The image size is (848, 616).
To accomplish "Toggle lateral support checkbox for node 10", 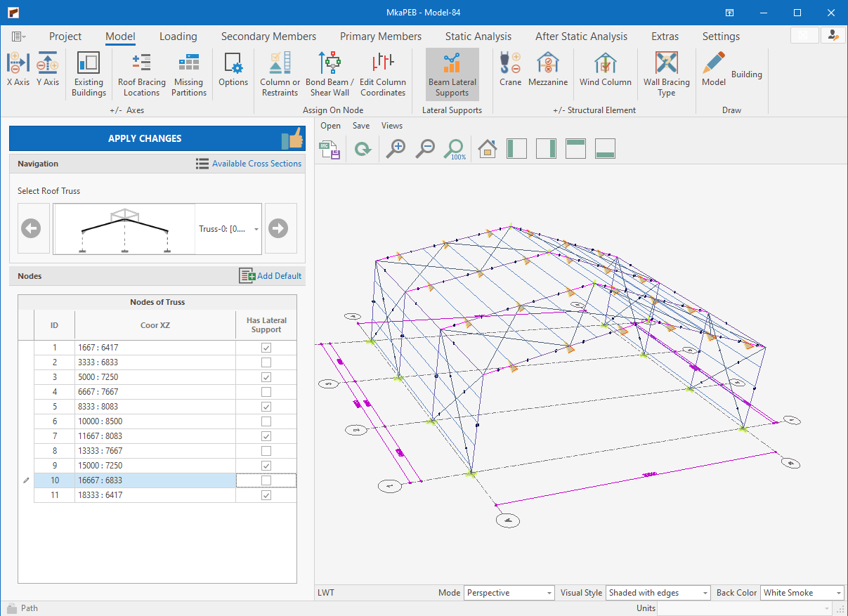I will tap(266, 480).
